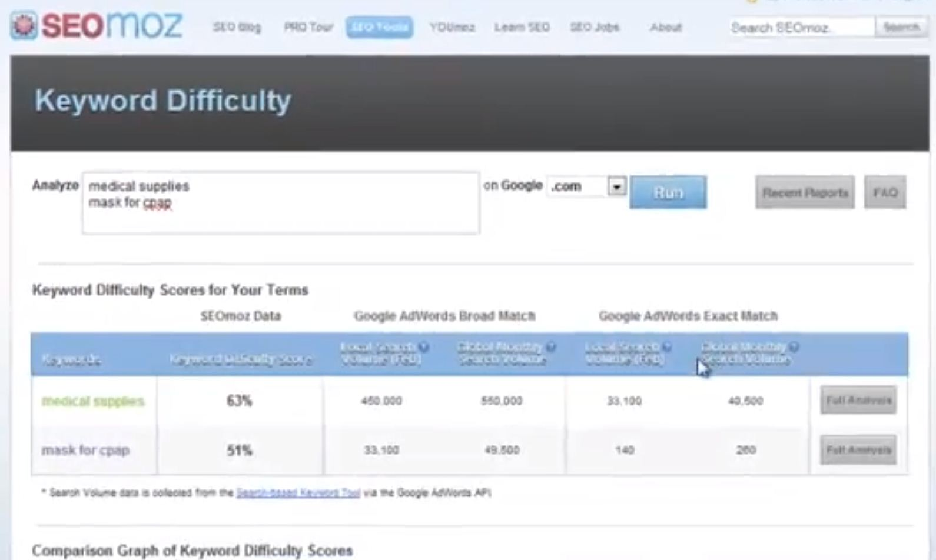This screenshot has height=560, width=936.
Task: Click help icon beside Broad Match Local Search Volume
Action: point(424,347)
